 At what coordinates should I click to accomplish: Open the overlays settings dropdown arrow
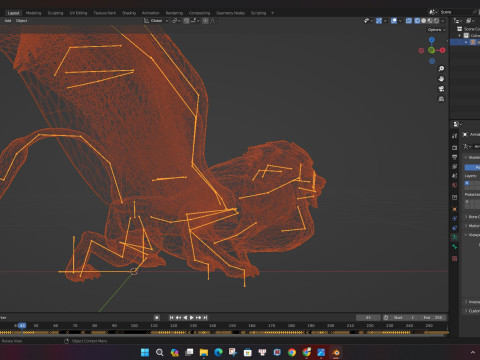(400, 21)
